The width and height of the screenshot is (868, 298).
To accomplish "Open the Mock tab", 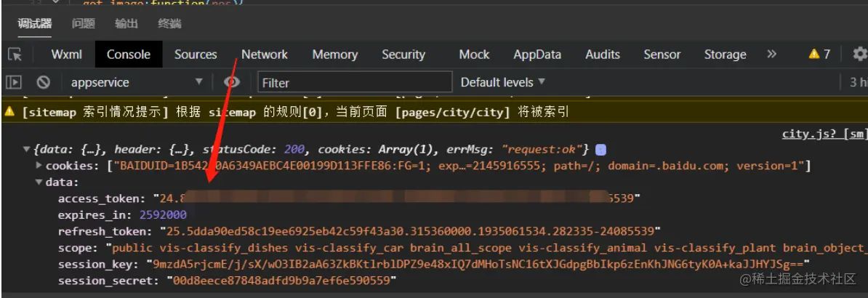I will tap(475, 55).
